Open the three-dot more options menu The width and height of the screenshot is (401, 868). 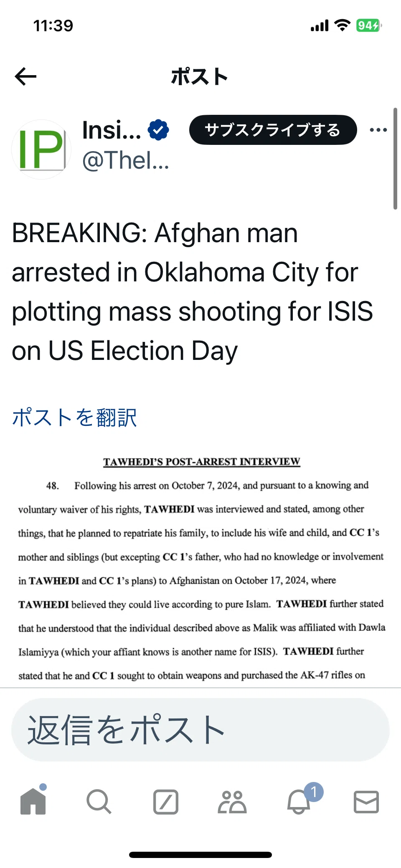point(378,130)
